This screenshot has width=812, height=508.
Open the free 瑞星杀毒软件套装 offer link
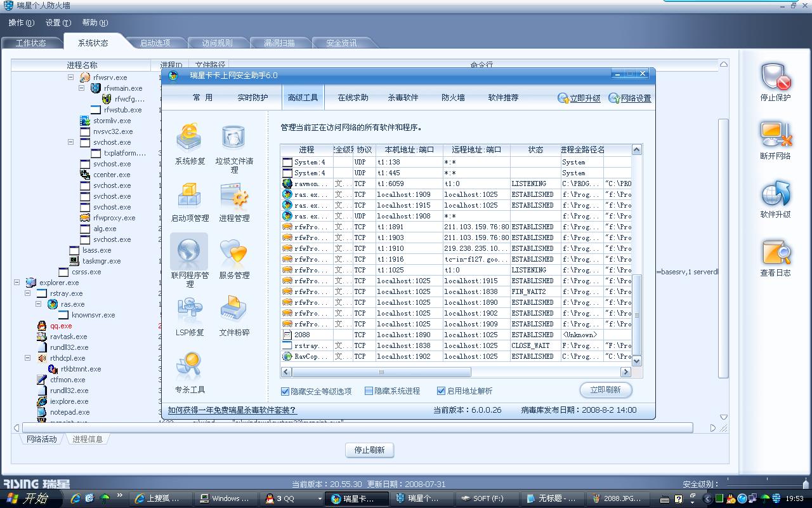tap(232, 410)
